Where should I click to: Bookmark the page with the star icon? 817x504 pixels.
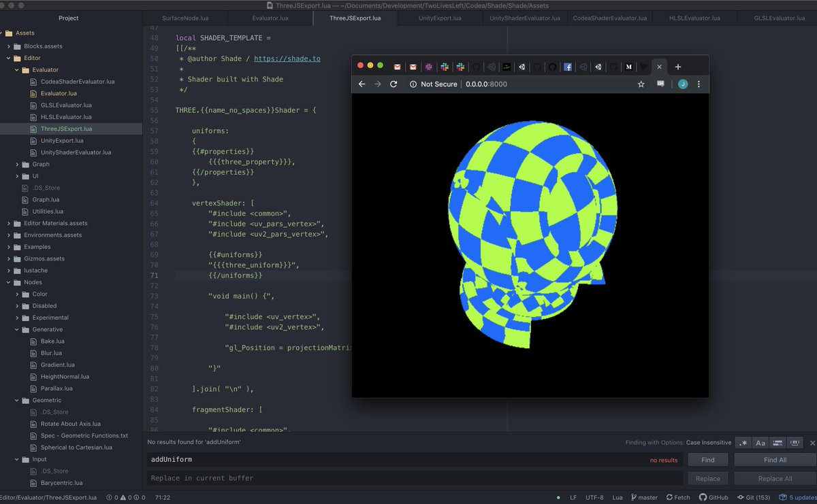[641, 84]
